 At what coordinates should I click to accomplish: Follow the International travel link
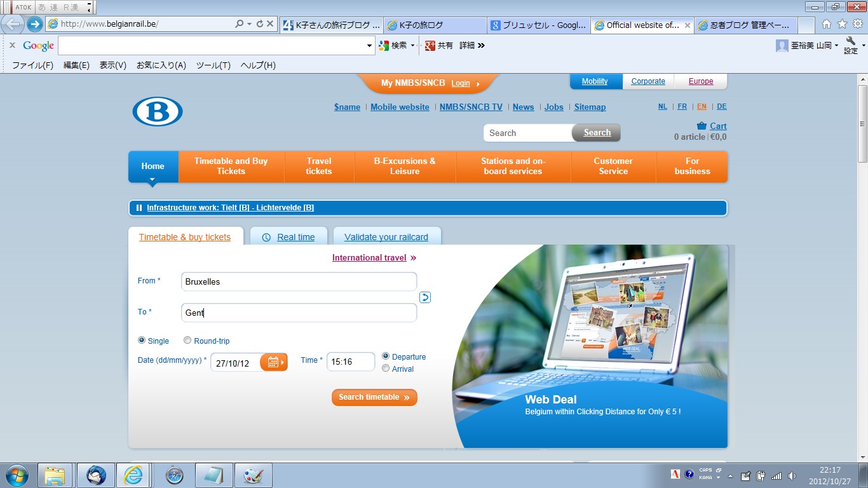pyautogui.click(x=374, y=258)
